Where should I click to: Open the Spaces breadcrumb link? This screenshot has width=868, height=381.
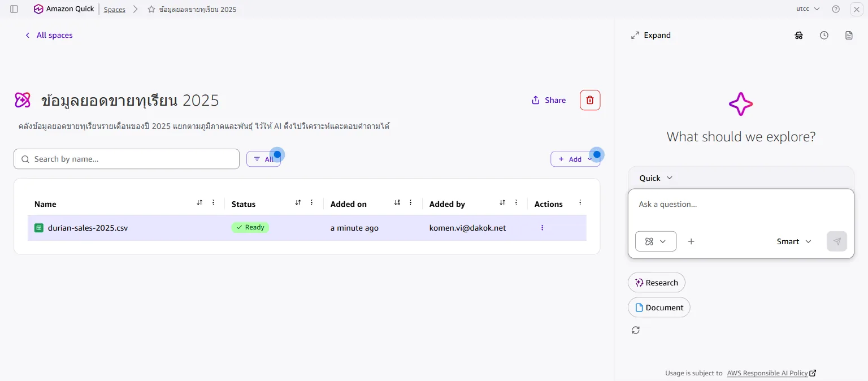pyautogui.click(x=115, y=10)
